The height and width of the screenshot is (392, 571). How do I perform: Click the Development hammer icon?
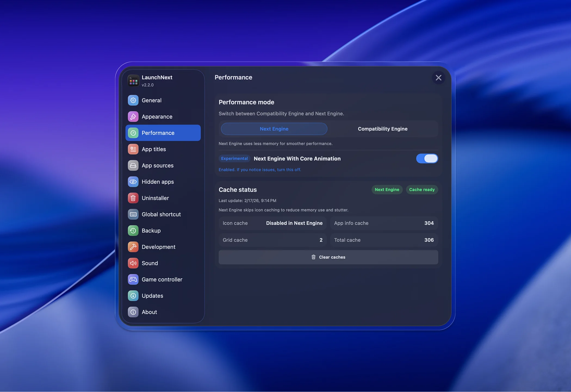point(133,247)
